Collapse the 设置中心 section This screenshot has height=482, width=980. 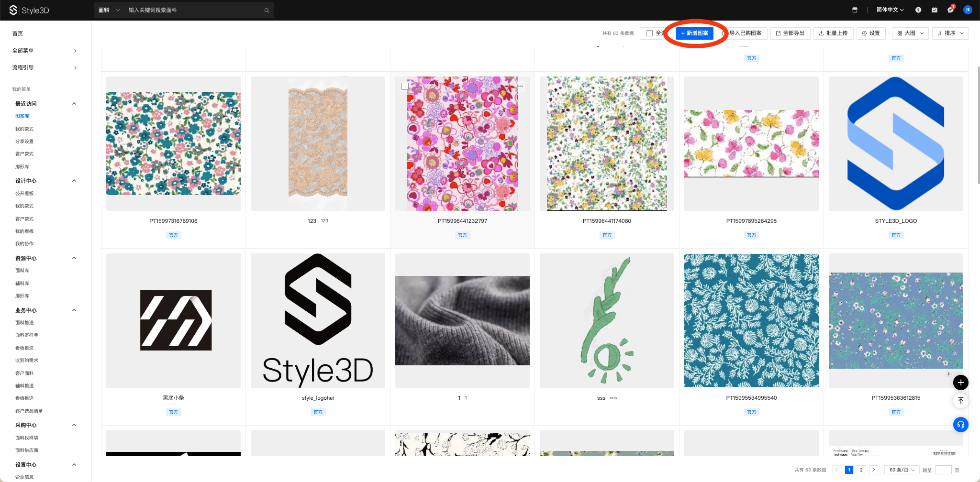click(x=74, y=465)
